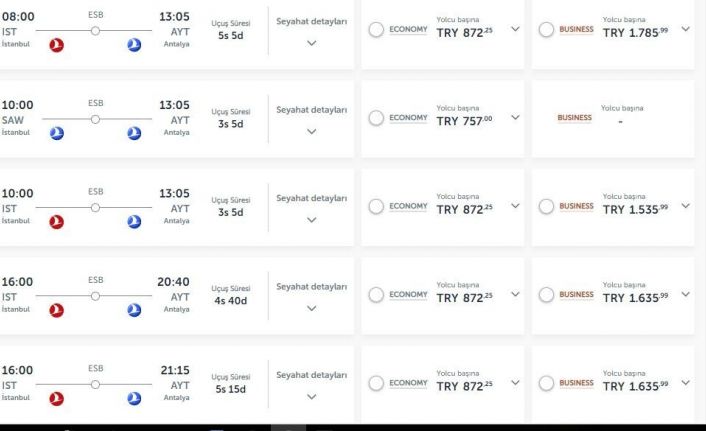This screenshot has height=431, width=706.
Task: Click the red Turkish Airlines logo on the 10:00 IST flight
Action: 57,222
